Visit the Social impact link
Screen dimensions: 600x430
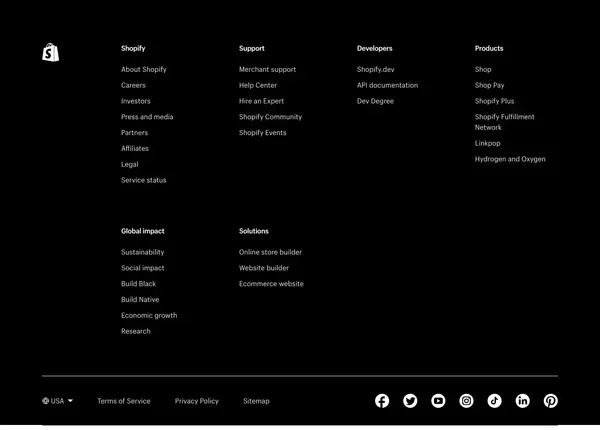click(143, 268)
